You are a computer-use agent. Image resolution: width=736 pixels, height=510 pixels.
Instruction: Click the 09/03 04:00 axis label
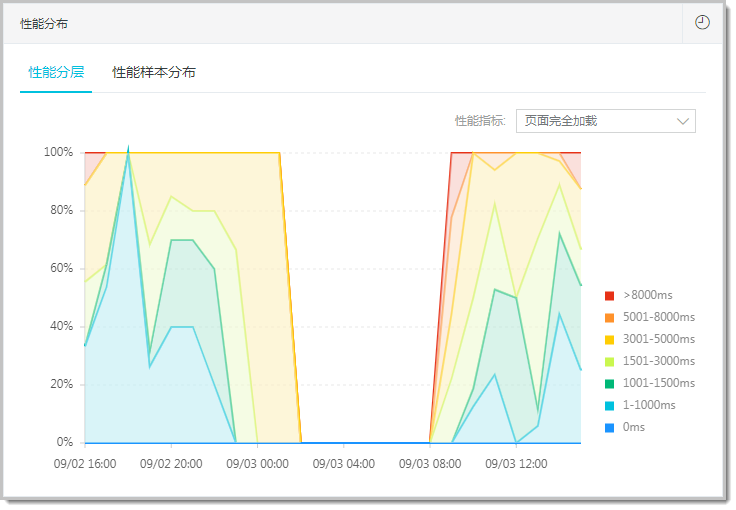pos(344,464)
